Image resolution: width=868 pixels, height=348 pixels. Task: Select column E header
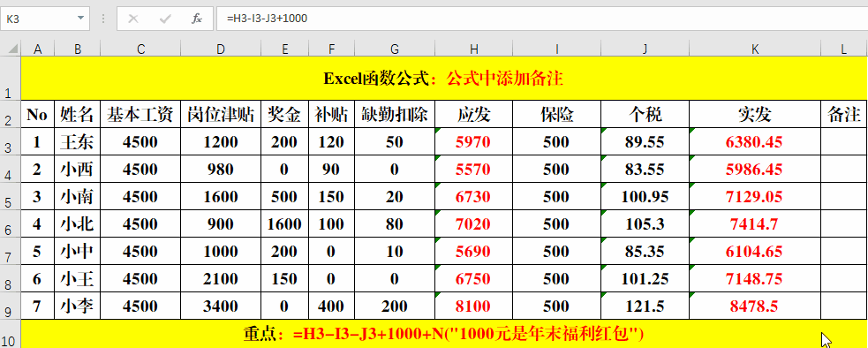[284, 49]
